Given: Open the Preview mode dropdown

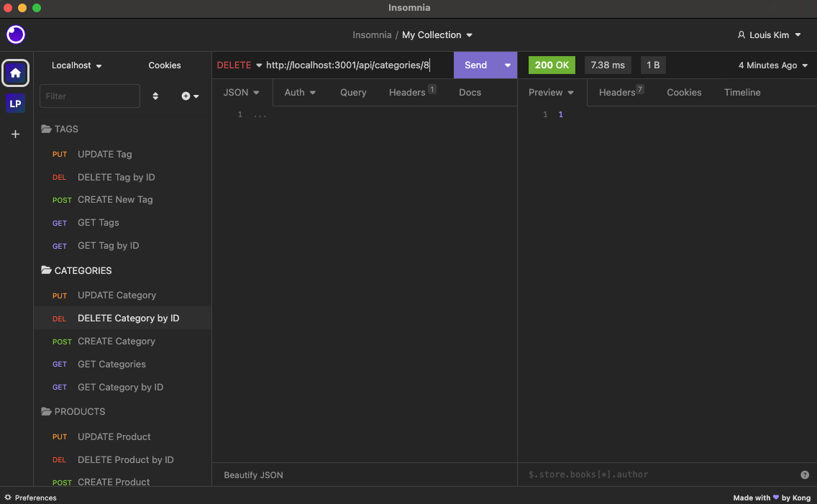Looking at the screenshot, I should [x=550, y=92].
